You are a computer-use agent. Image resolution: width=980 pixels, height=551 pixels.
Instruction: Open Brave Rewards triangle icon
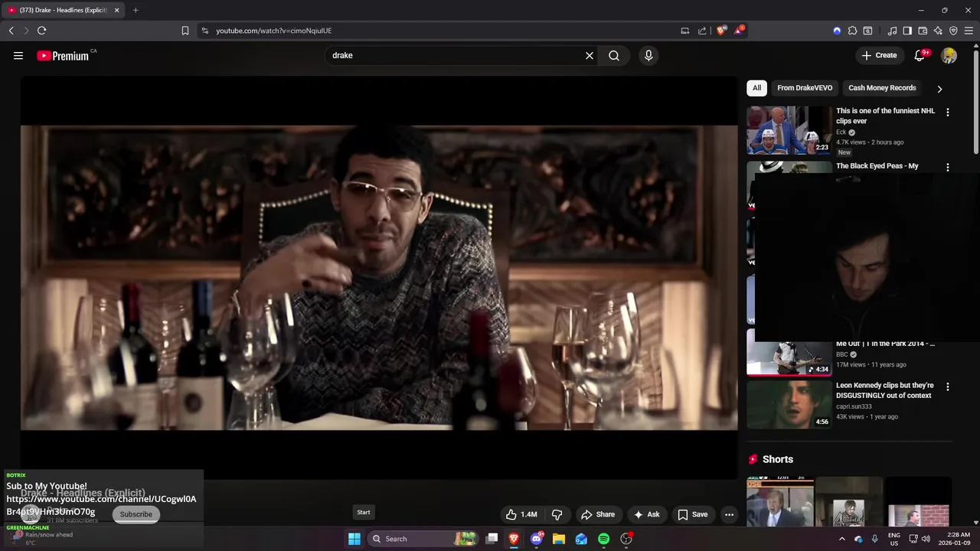tap(739, 31)
